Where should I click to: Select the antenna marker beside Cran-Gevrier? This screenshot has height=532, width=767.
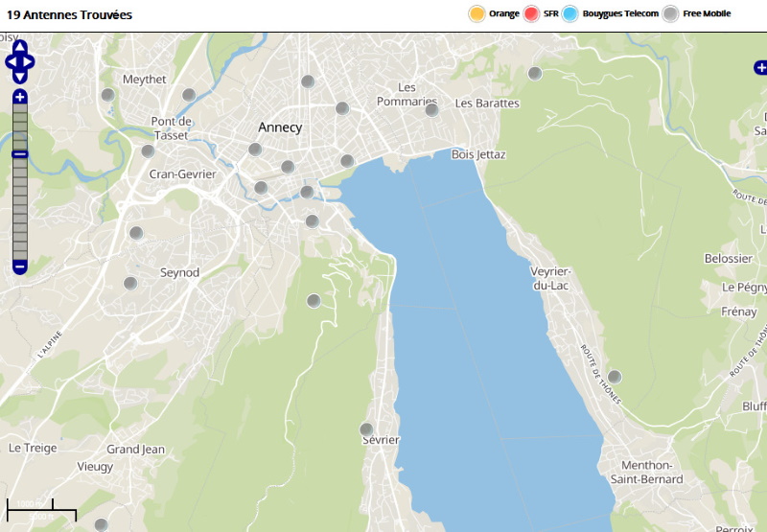[x=148, y=150]
